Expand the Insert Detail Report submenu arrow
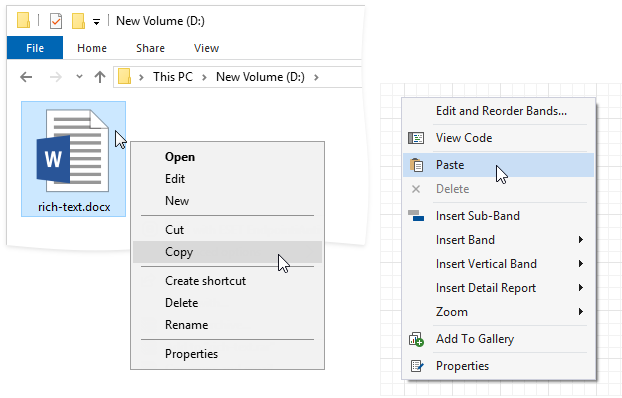This screenshot has width=622, height=398. [581, 288]
